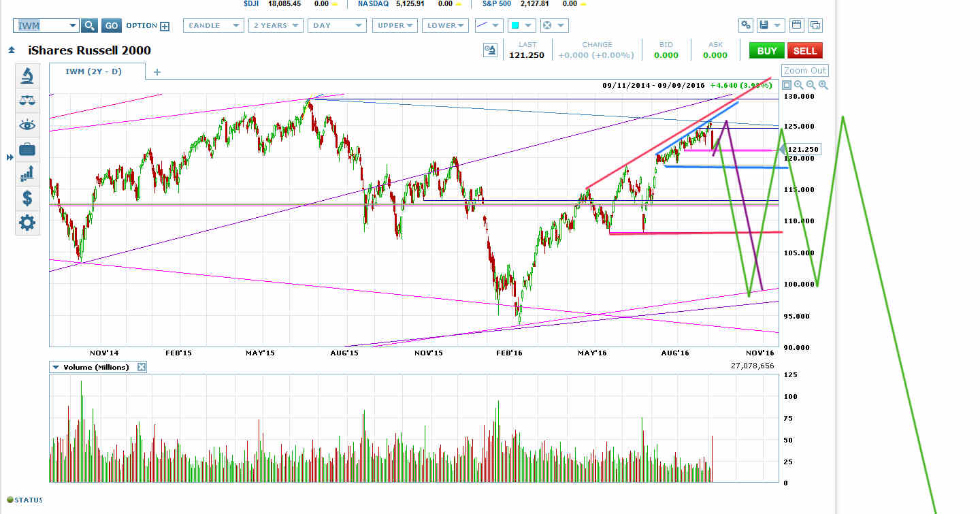Click the quote detail icon beside LAST
The height and width of the screenshot is (514, 980).
tap(490, 50)
